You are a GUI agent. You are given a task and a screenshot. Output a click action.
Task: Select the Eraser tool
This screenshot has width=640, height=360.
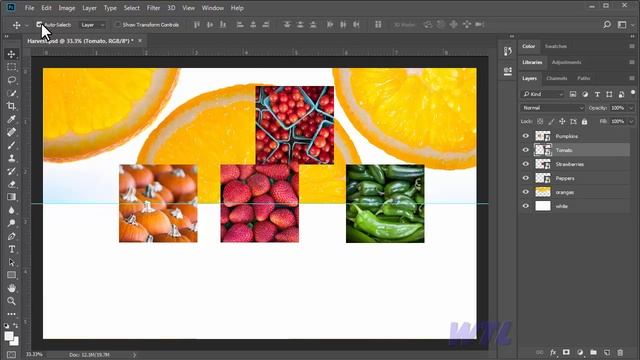(11, 184)
